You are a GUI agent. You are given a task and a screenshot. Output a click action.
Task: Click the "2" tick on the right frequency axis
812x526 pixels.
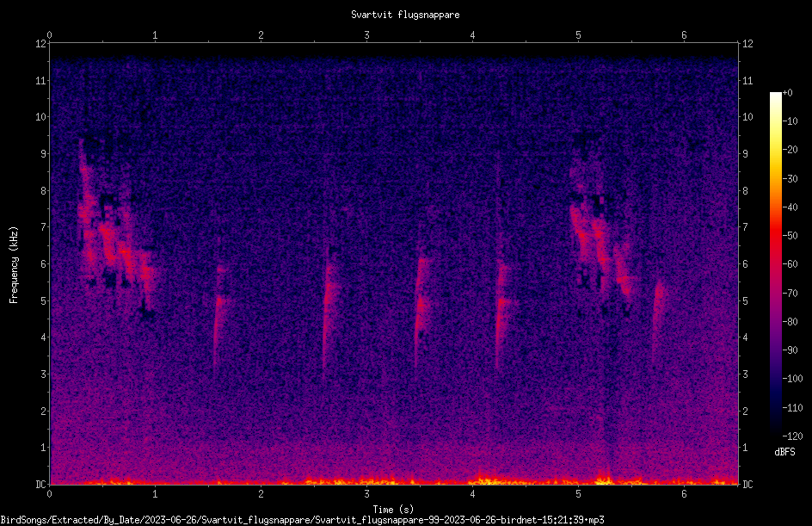click(745, 411)
